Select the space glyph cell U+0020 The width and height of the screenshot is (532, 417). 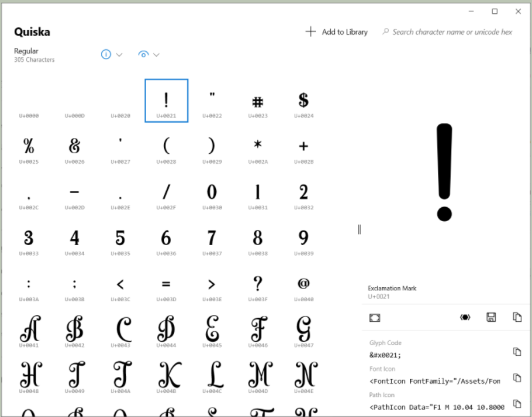tap(121, 101)
